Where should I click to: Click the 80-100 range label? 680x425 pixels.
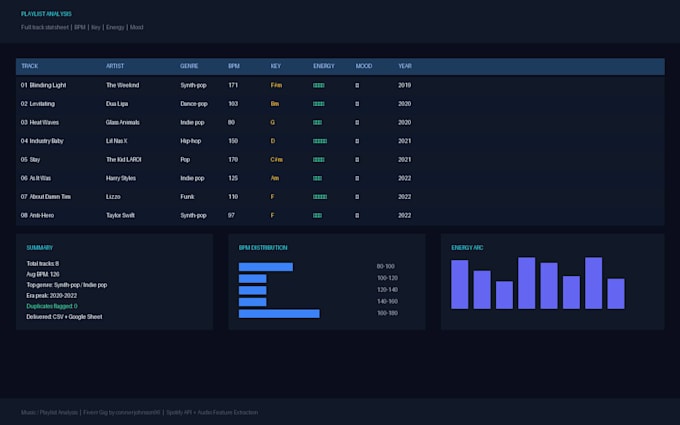click(386, 266)
